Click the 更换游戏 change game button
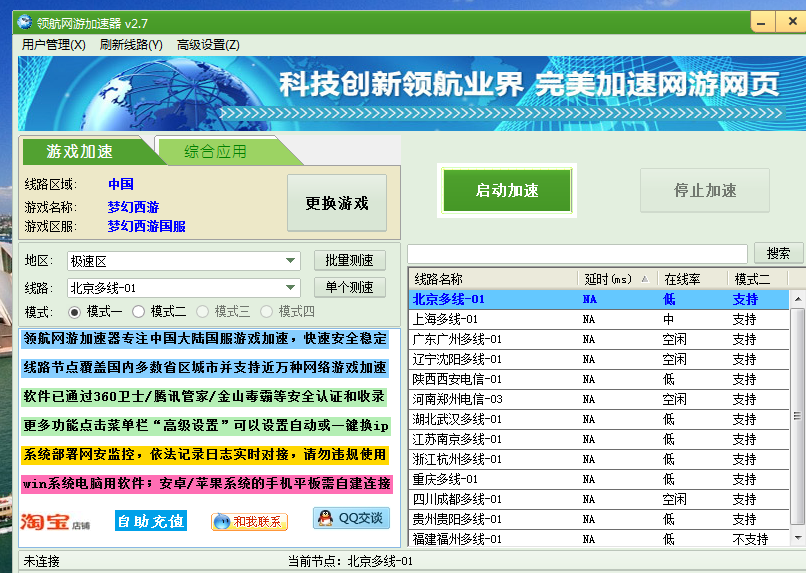Screen dimensions: 806x573 337,203
